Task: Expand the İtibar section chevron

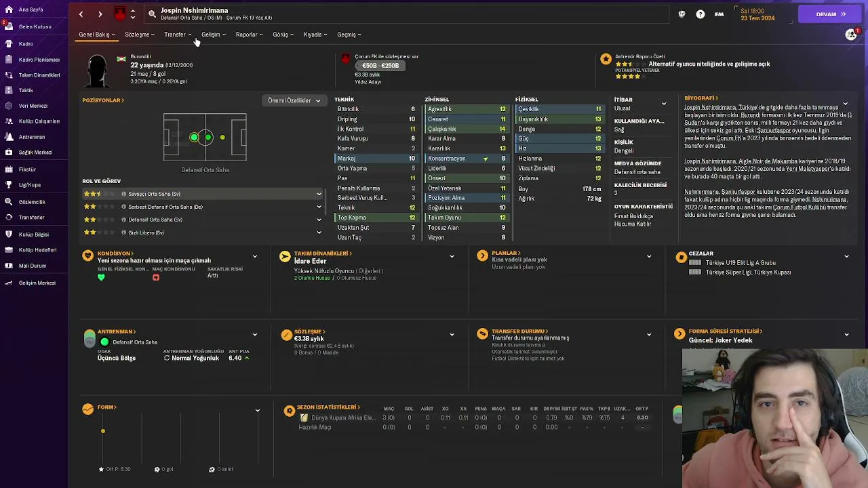Action: (x=664, y=104)
